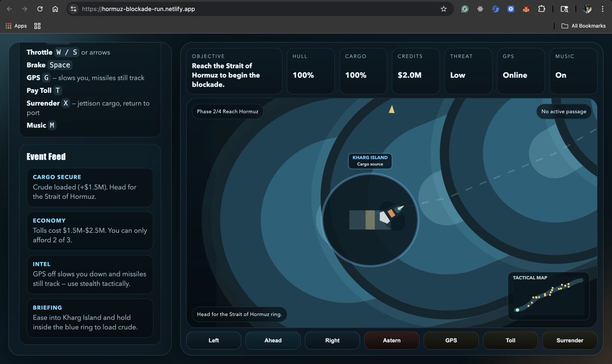Go to the browser home page
This screenshot has width=612, height=364.
click(55, 9)
